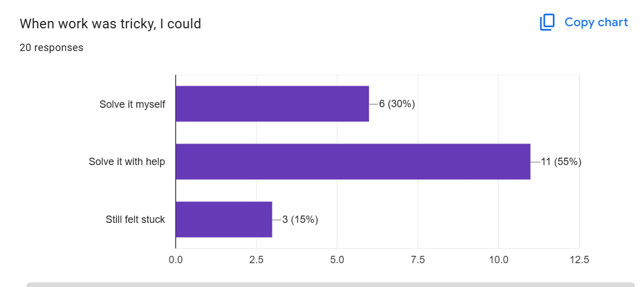Click the Copy chart clipboard icon
This screenshot has height=287, width=644.
click(x=547, y=23)
